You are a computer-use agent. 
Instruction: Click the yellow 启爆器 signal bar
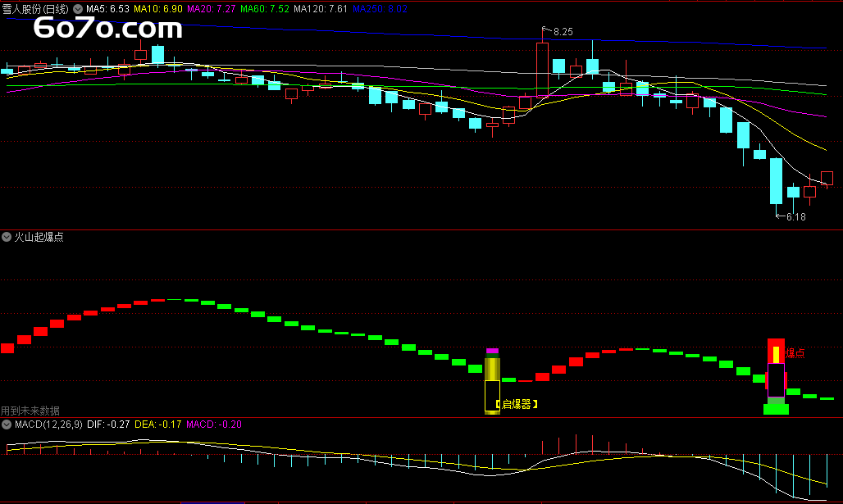tap(493, 382)
